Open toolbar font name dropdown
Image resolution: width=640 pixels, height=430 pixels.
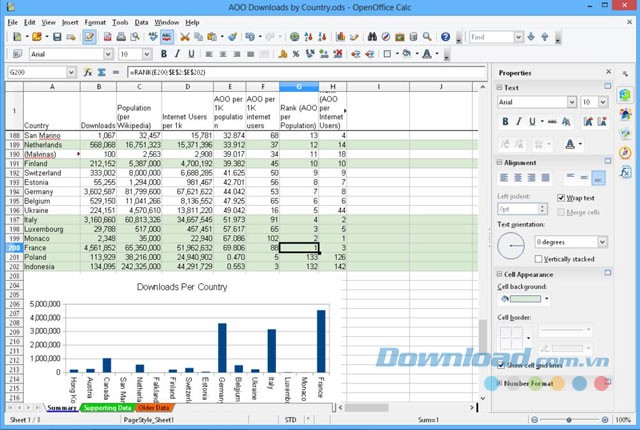pos(108,54)
